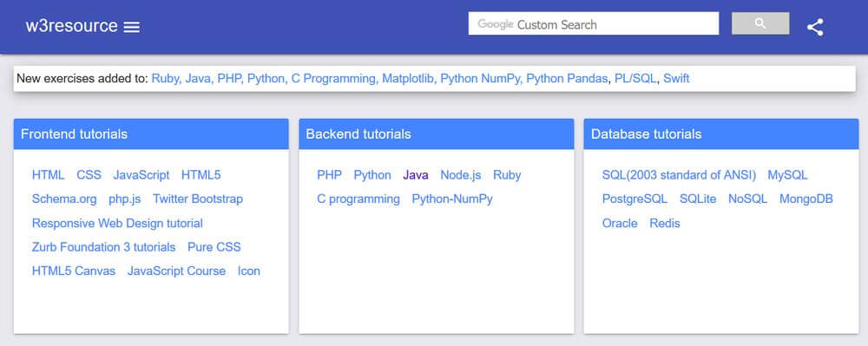868x346 pixels.
Task: Open the HTML5 Canvas tutorial
Action: tap(74, 271)
